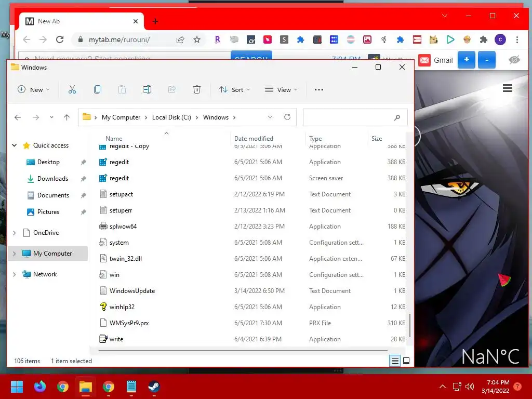Sort by the Name column header
The width and height of the screenshot is (532, 399).
(114, 138)
